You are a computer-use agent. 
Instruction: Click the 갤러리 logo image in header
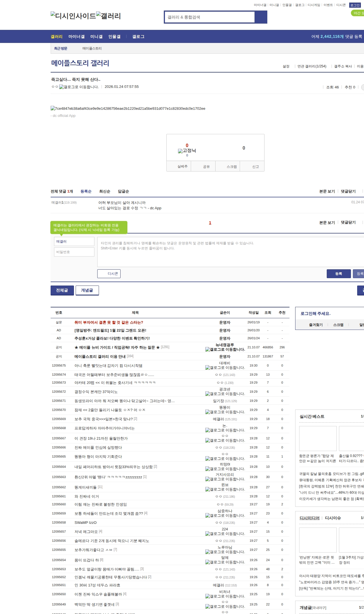(x=108, y=16)
